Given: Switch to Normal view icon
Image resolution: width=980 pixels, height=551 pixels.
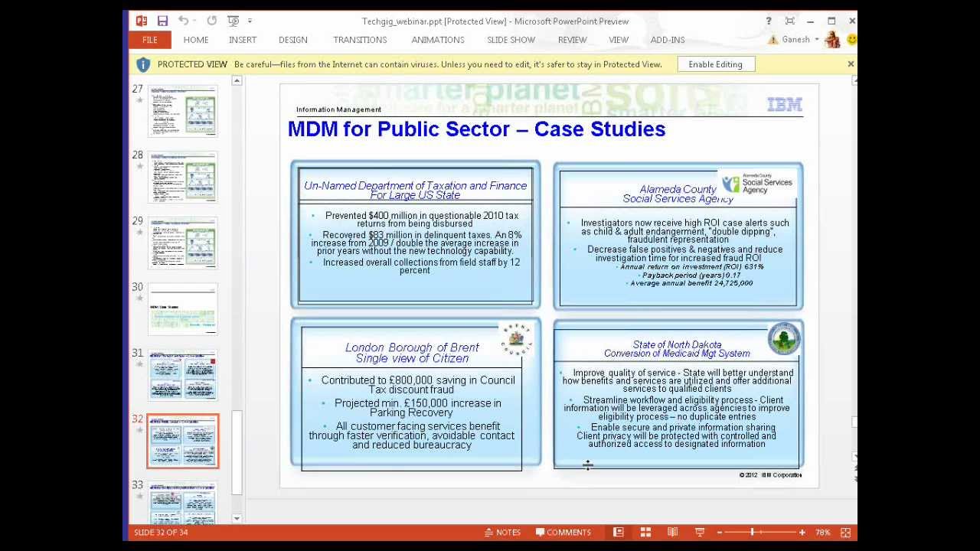Looking at the screenshot, I should 619,533.
